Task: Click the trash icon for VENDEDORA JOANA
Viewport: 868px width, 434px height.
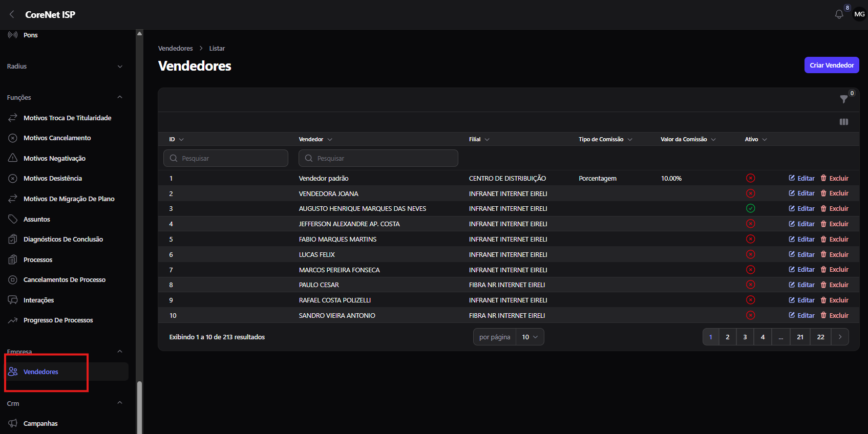Action: click(x=823, y=193)
